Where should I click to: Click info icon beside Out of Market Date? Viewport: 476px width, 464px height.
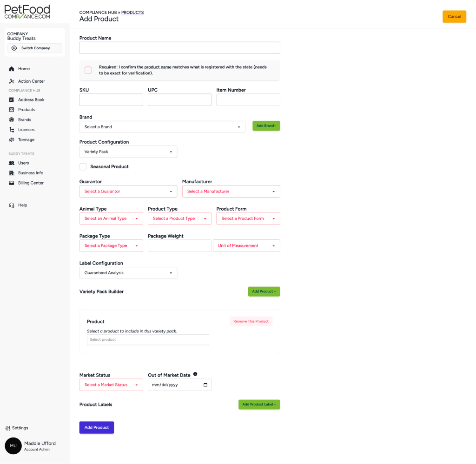[195, 374]
